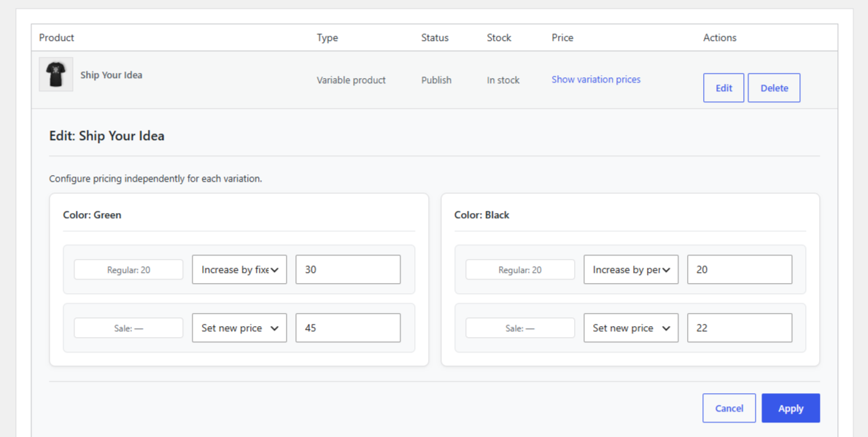868x437 pixels.
Task: Open Black regular price action dropdown
Action: 631,270
